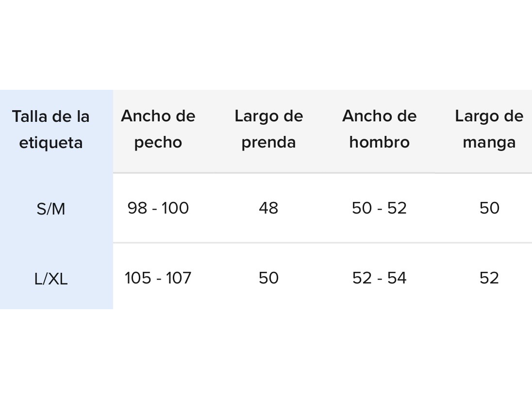Click the S/M garment length value 48
Screen dimensions: 532x399
268,208
